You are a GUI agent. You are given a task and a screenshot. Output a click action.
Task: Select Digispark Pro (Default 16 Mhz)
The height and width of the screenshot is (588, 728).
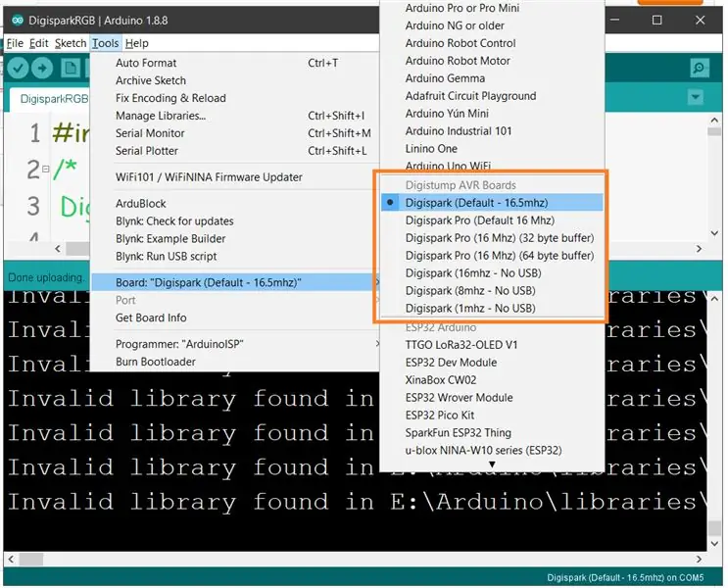[492, 220]
